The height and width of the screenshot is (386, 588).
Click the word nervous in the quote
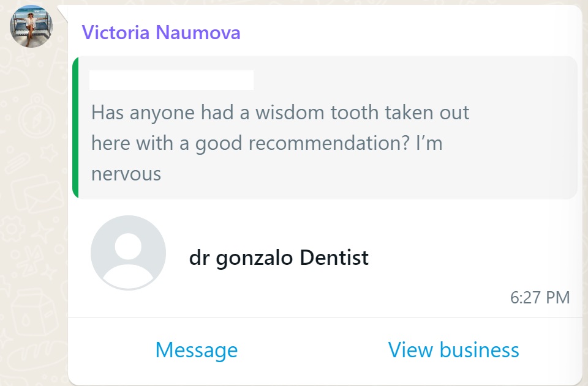[x=126, y=174]
